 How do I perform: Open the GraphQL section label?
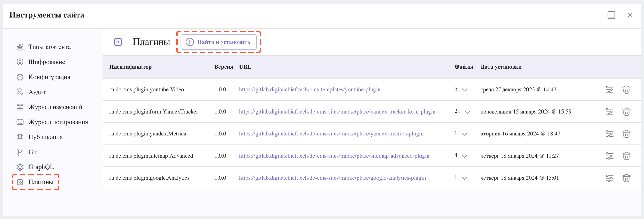[x=41, y=167]
